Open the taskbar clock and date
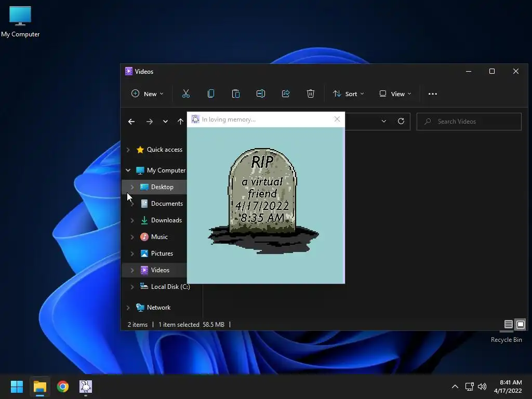The image size is (532, 399). 508,387
